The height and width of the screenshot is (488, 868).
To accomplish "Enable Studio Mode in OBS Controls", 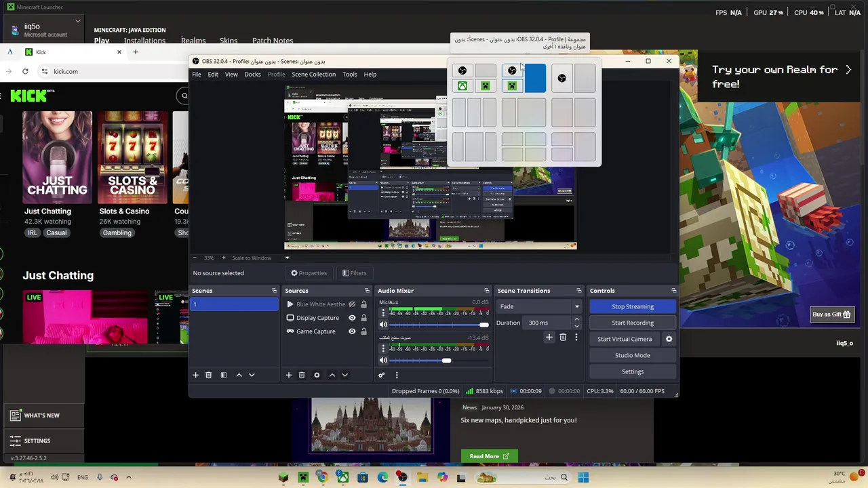I will point(633,355).
